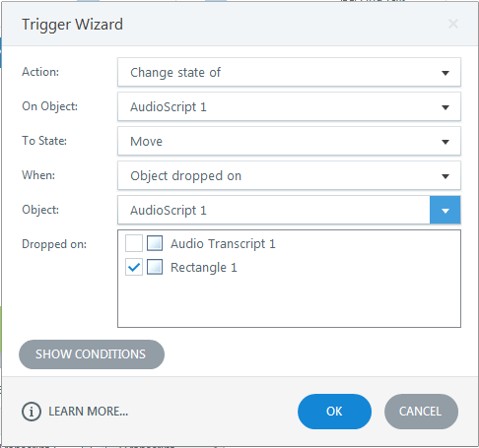Check the Audio Transcript 1 checkbox

point(134,243)
